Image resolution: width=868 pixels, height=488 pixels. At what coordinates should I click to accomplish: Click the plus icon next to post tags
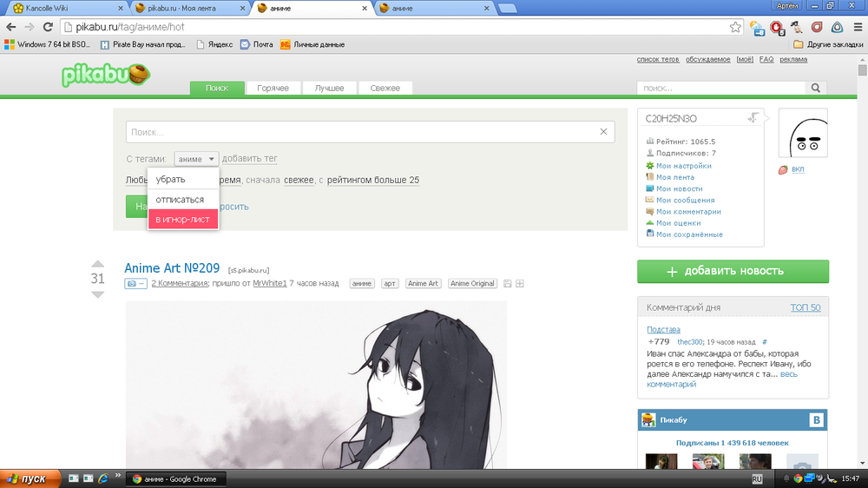click(520, 284)
